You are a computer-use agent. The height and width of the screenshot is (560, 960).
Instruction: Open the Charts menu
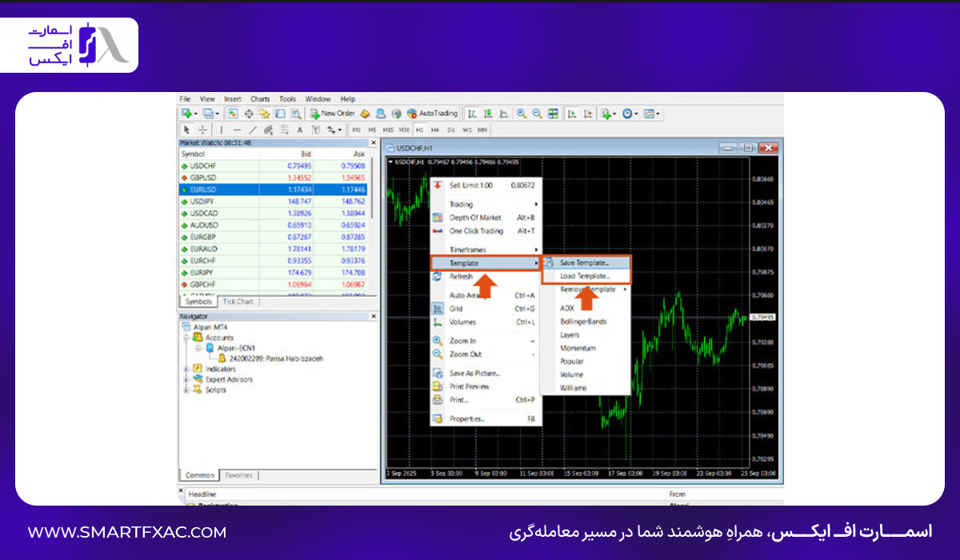tap(260, 99)
